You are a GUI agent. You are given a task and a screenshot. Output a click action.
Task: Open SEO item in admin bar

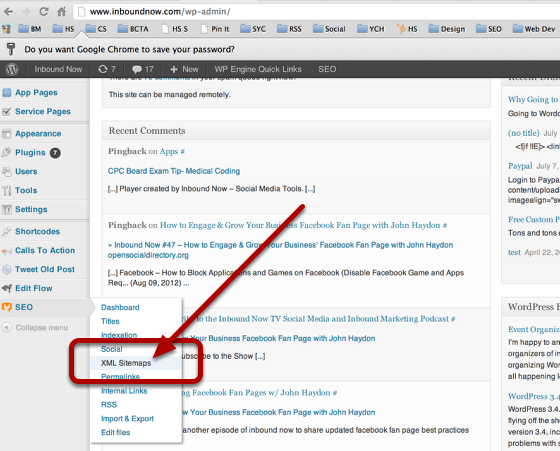tap(327, 69)
